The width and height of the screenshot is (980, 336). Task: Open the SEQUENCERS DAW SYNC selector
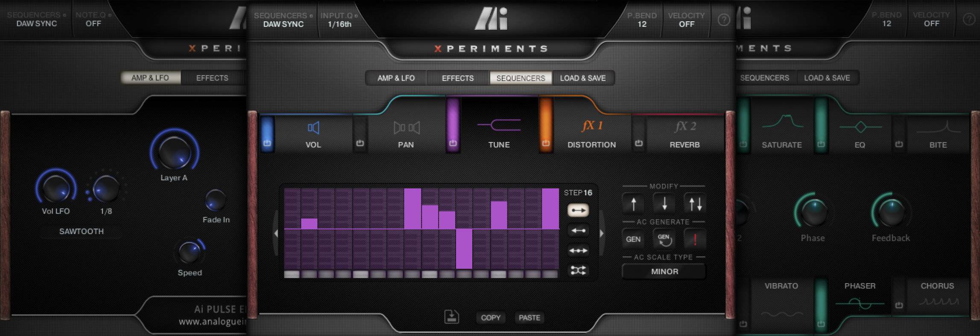pos(283,20)
